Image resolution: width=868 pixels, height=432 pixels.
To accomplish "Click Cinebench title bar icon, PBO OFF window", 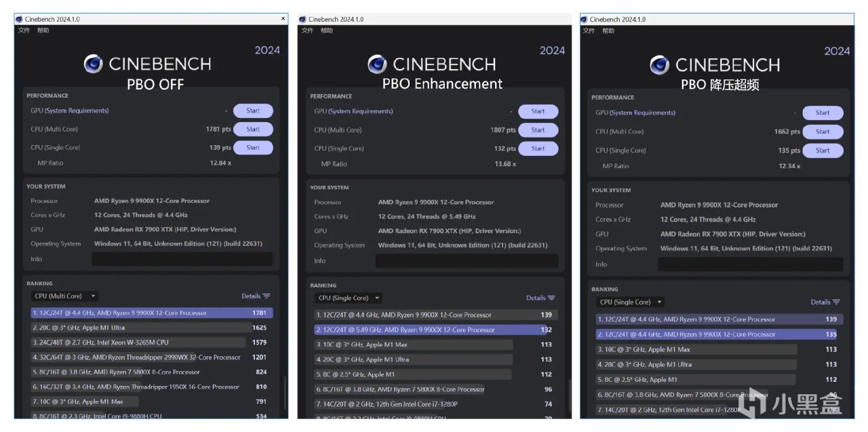I will pyautogui.click(x=19, y=19).
